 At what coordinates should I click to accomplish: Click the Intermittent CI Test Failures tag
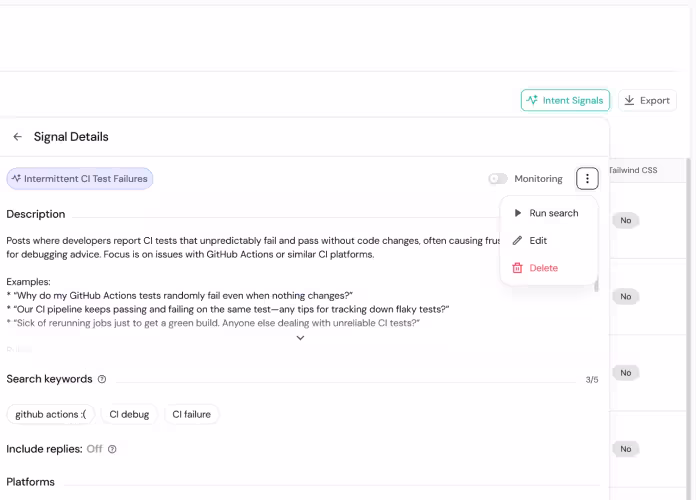pos(80,179)
